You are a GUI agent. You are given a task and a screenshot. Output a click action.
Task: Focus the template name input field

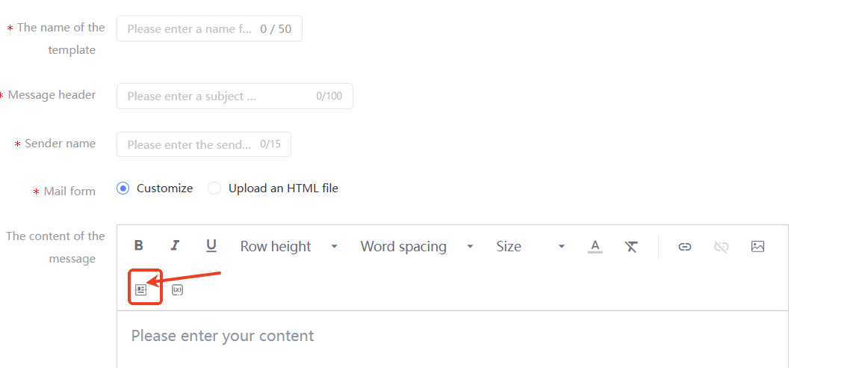click(x=190, y=29)
